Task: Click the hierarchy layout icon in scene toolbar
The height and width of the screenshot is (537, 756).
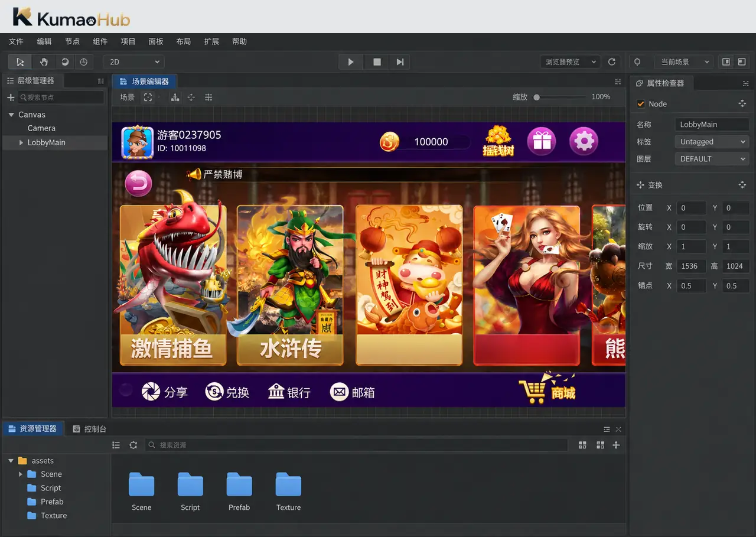Action: 175,97
